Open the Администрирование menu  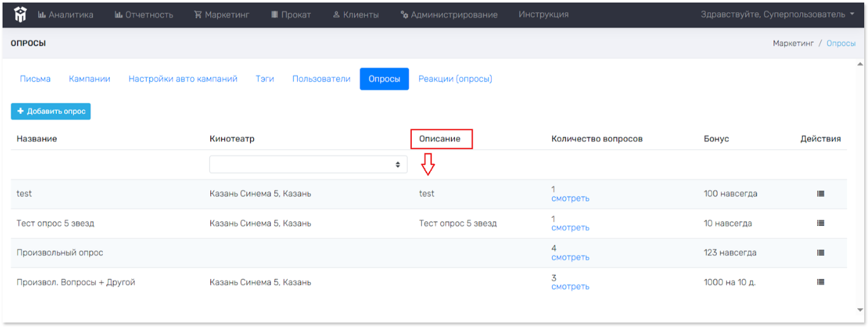click(x=449, y=15)
